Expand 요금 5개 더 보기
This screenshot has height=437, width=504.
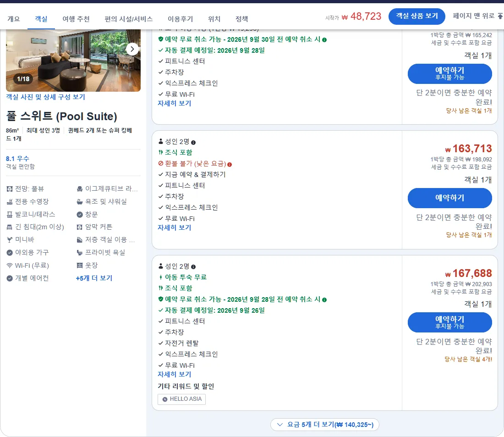pyautogui.click(x=325, y=425)
